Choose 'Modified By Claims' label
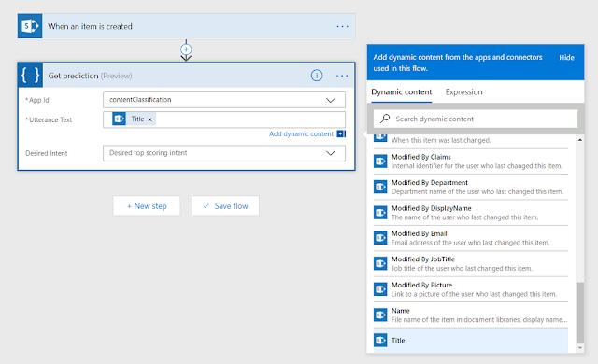Viewport: 598px width, 364px height. point(421,157)
